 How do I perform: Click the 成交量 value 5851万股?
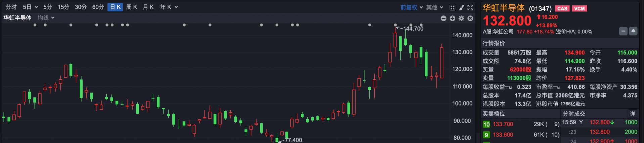point(519,52)
